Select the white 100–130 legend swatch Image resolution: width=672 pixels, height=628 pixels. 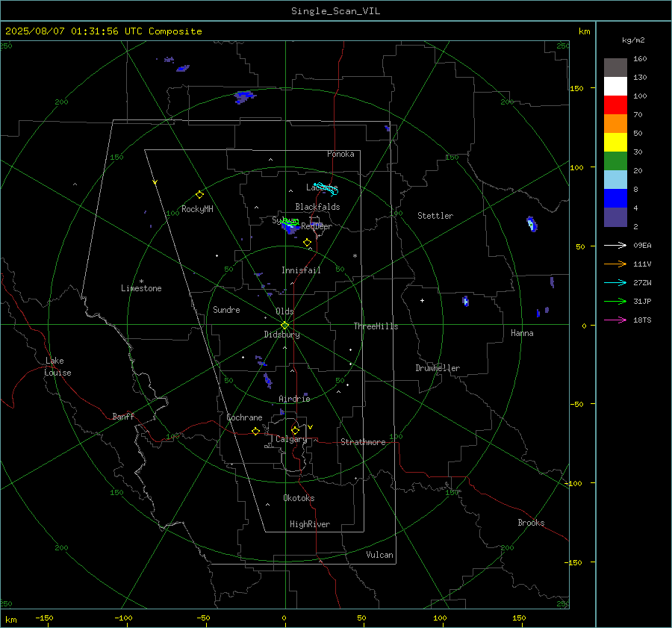pyautogui.click(x=615, y=86)
